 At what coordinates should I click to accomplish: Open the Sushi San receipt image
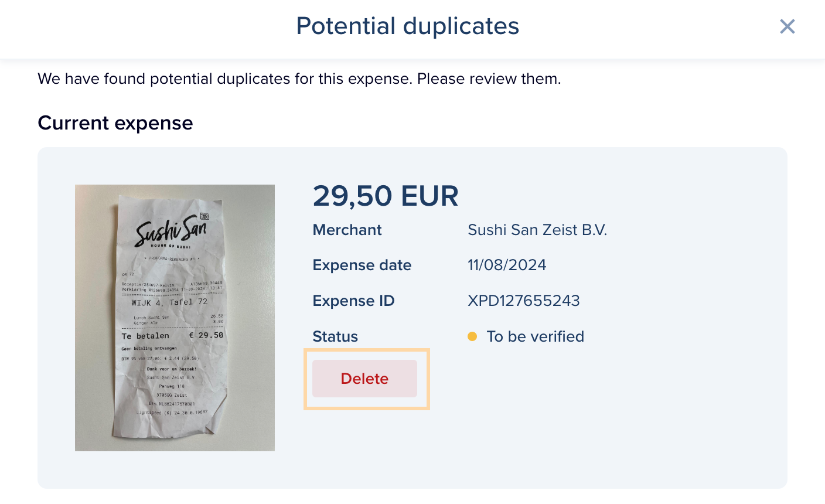point(175,318)
